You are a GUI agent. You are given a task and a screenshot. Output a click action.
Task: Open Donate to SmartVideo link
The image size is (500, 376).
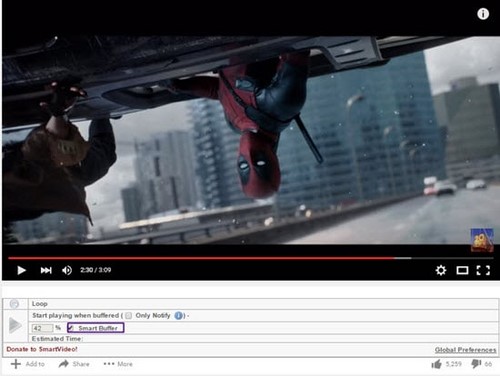(42, 349)
